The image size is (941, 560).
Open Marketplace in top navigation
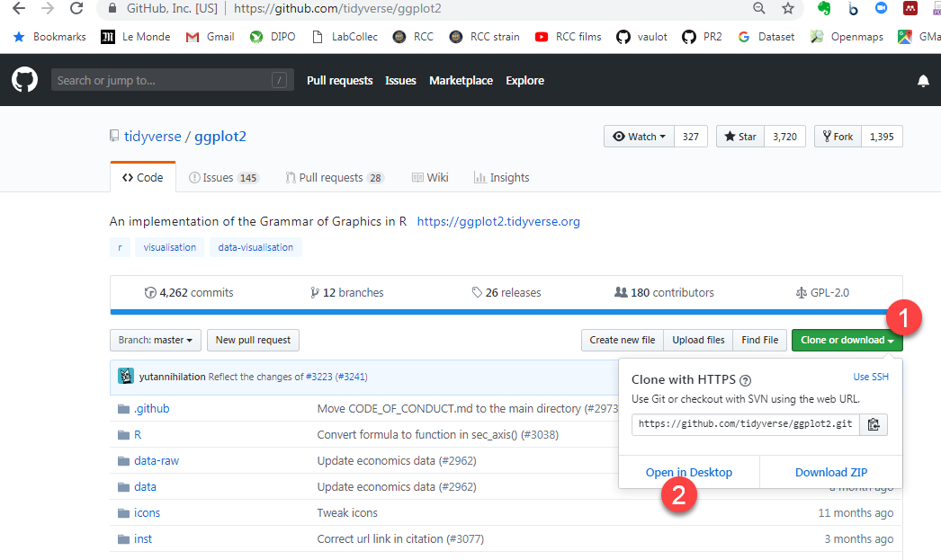click(x=461, y=80)
